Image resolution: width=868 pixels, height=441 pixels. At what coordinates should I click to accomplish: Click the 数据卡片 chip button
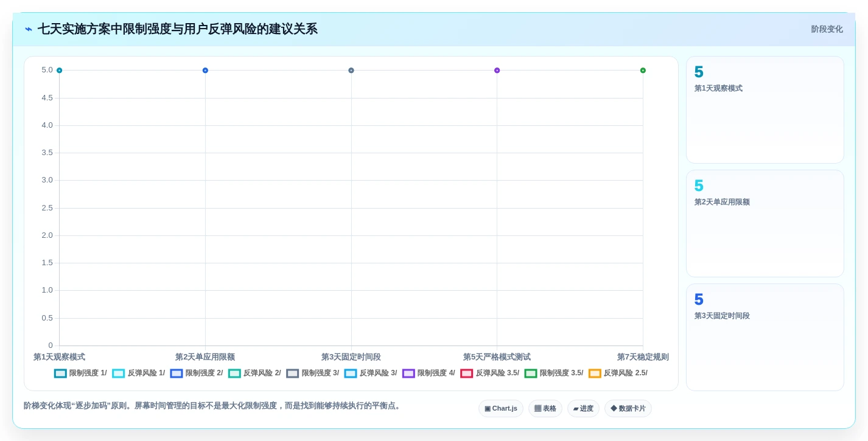628,409
